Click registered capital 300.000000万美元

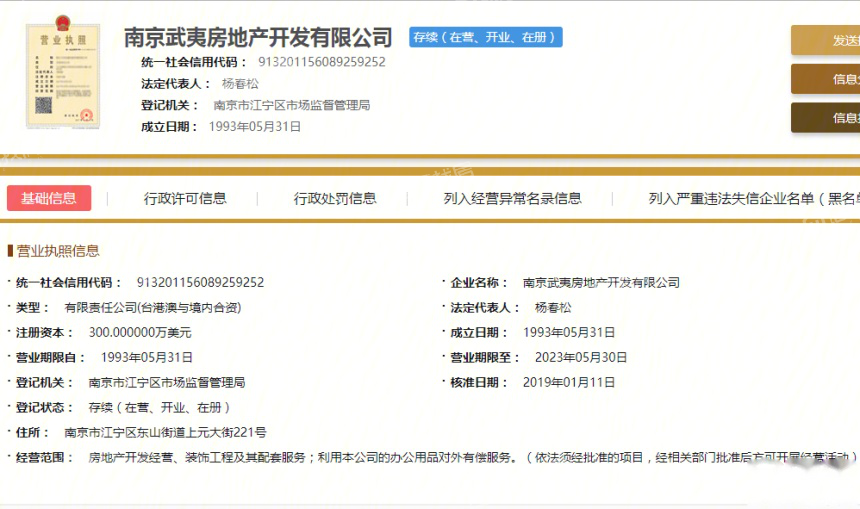(x=140, y=332)
